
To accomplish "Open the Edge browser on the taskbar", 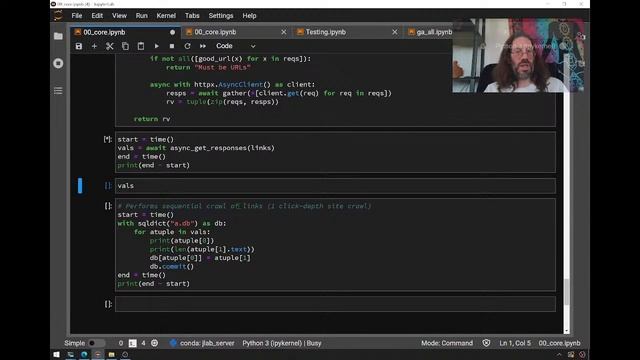I will [x=84, y=354].
